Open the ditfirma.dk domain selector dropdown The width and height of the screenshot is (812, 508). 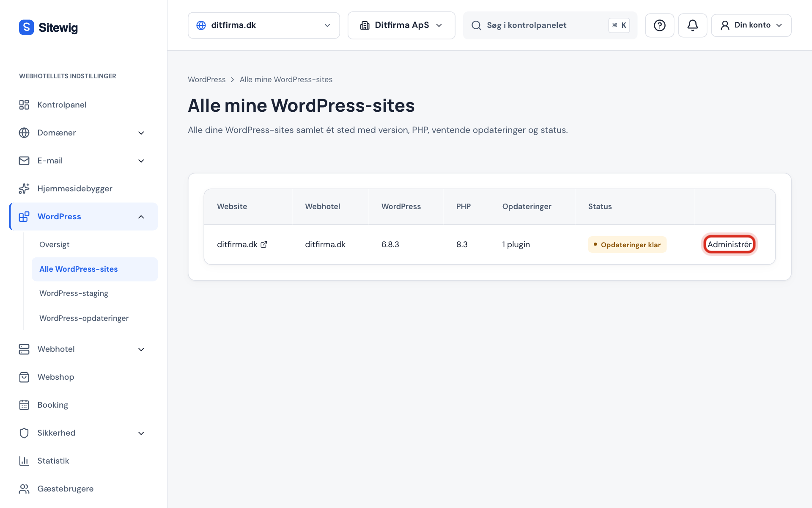pos(263,25)
